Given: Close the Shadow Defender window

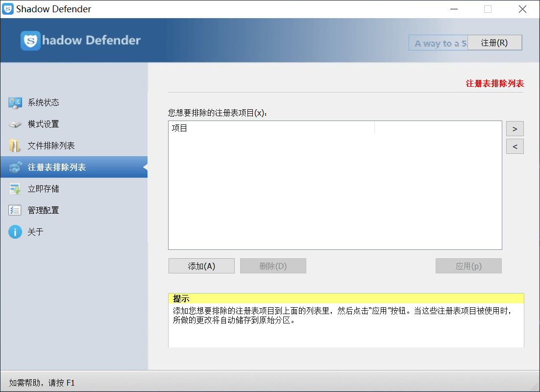Looking at the screenshot, I should tap(522, 9).
